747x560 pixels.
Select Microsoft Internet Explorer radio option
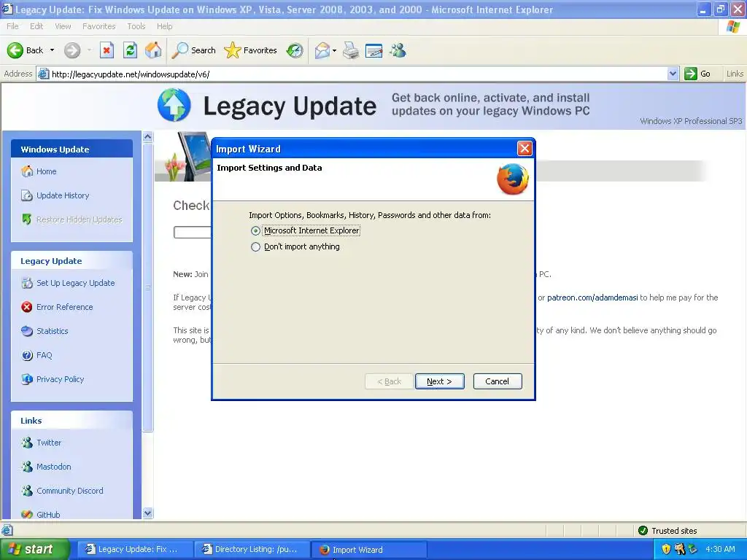pyautogui.click(x=256, y=230)
